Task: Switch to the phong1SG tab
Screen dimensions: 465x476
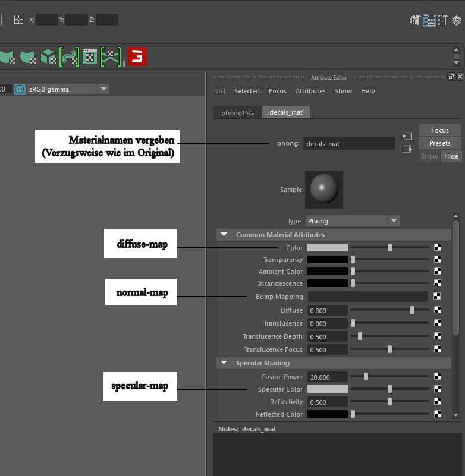Action: click(237, 112)
